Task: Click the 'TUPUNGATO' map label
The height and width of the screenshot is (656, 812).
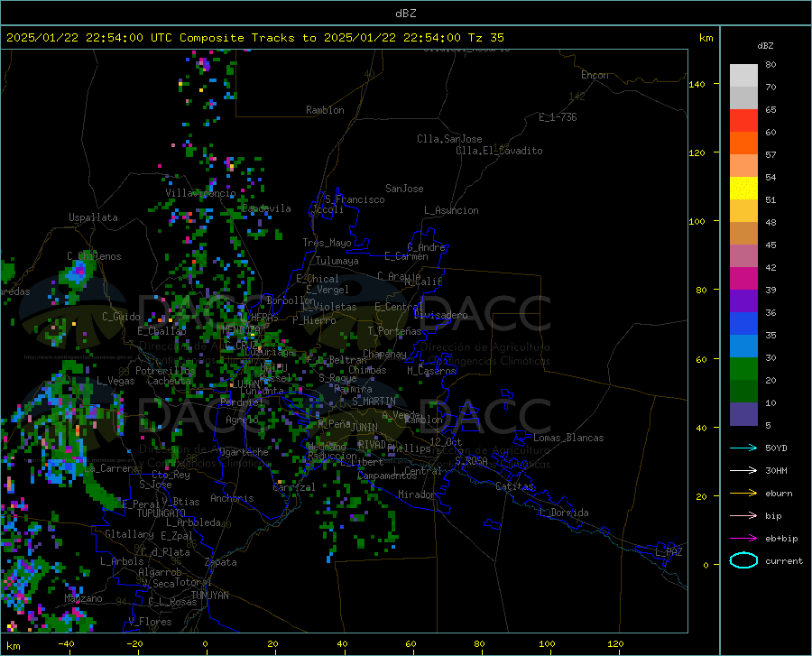Action: coord(161,513)
